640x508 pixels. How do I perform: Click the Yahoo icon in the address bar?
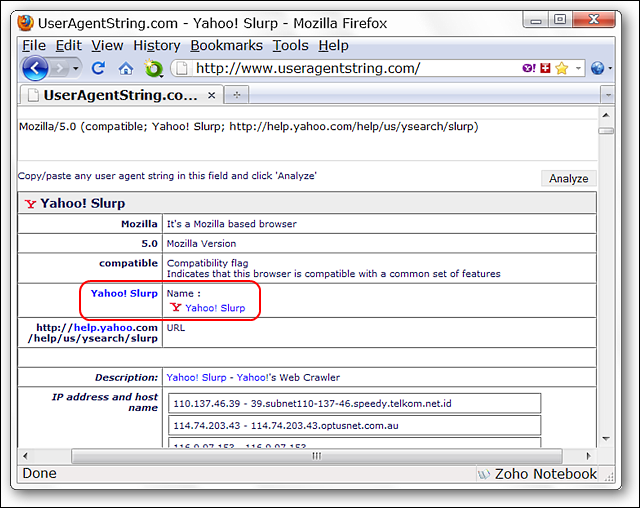[528, 68]
